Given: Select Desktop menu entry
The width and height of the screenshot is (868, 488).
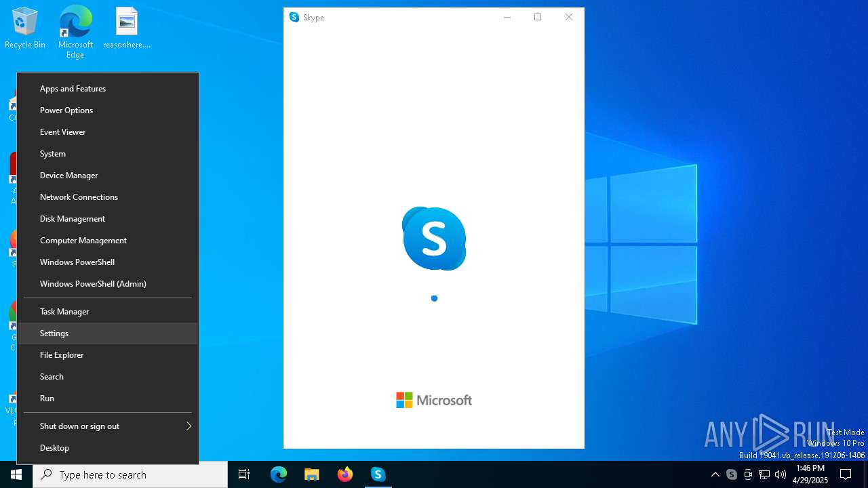Looking at the screenshot, I should [108, 448].
